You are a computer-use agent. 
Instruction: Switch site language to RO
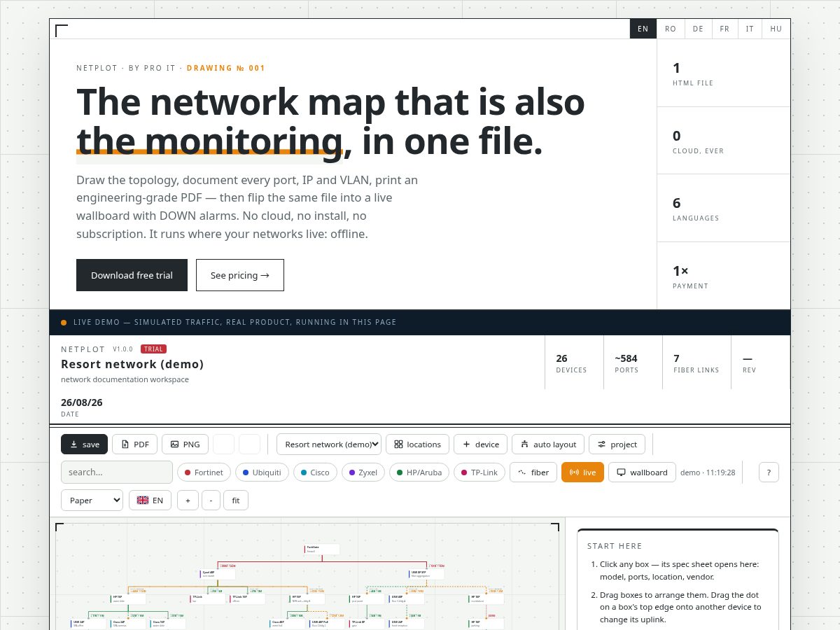[671, 29]
